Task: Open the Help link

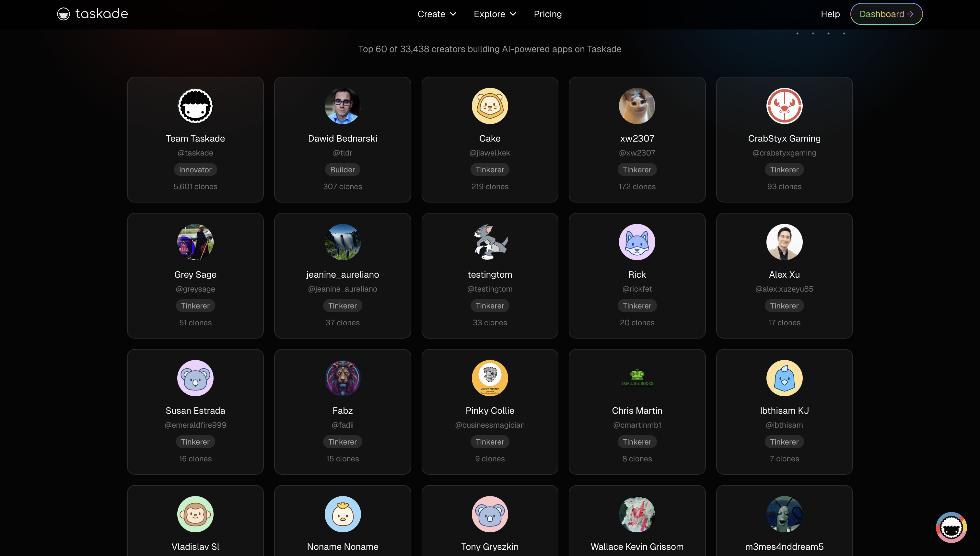Action: 830,14
